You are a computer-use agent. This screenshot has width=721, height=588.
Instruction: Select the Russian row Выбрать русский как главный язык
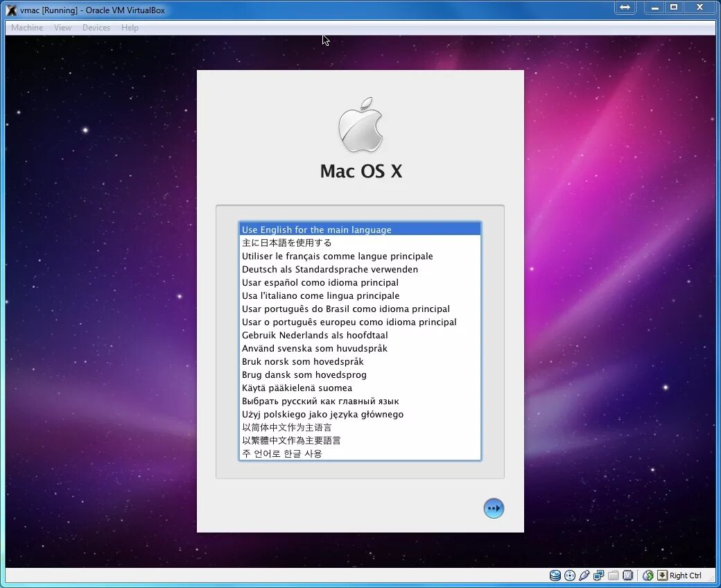click(x=360, y=401)
